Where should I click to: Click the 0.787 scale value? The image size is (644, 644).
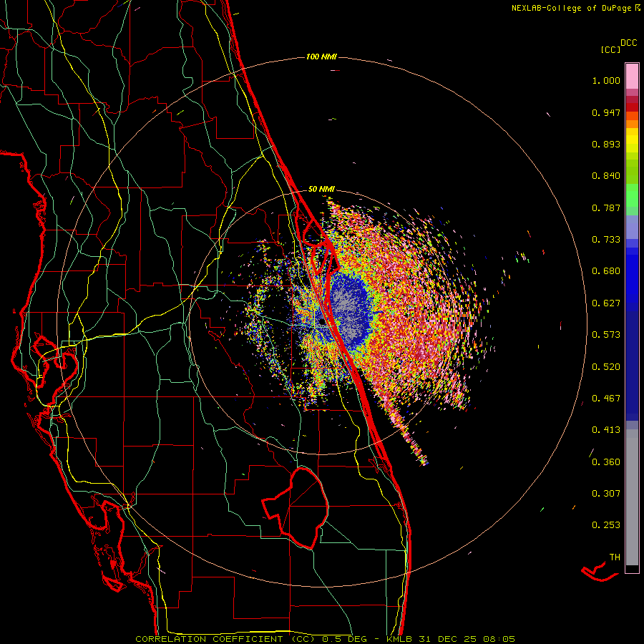(x=606, y=208)
